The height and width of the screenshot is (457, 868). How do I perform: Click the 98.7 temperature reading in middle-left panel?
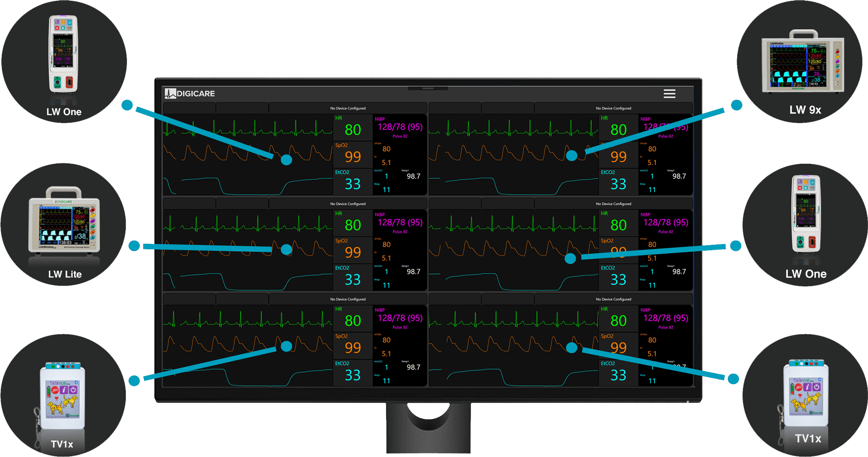point(413,272)
